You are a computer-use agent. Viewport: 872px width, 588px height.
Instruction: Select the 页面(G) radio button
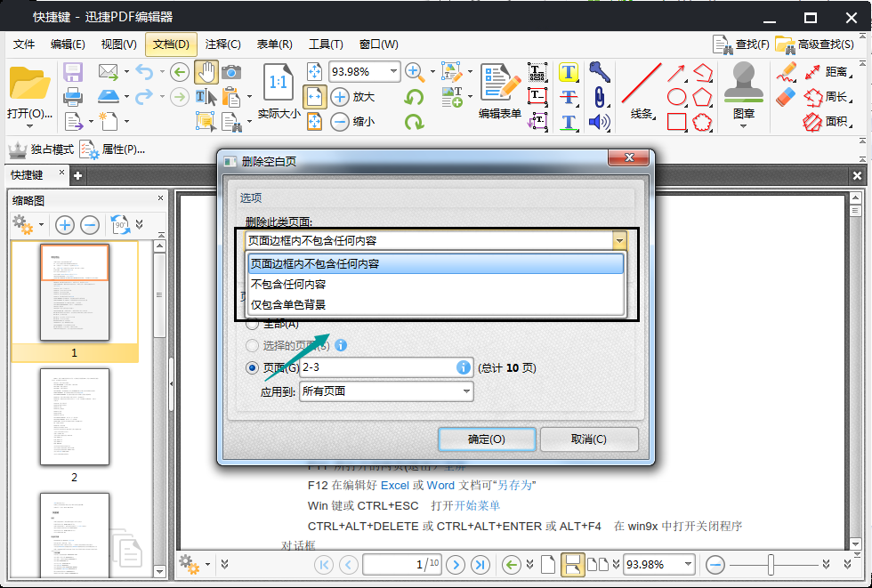point(252,368)
